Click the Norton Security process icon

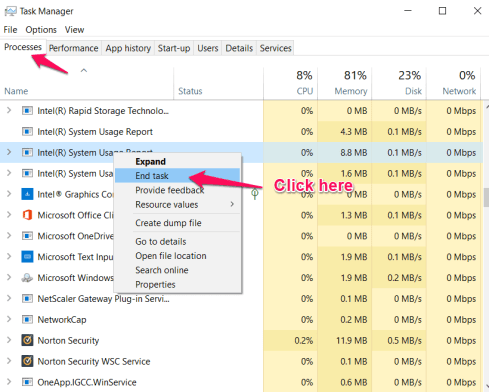click(27, 340)
